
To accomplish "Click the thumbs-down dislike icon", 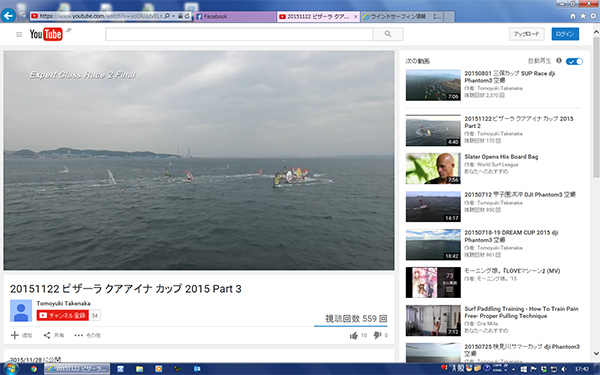I will 377,335.
